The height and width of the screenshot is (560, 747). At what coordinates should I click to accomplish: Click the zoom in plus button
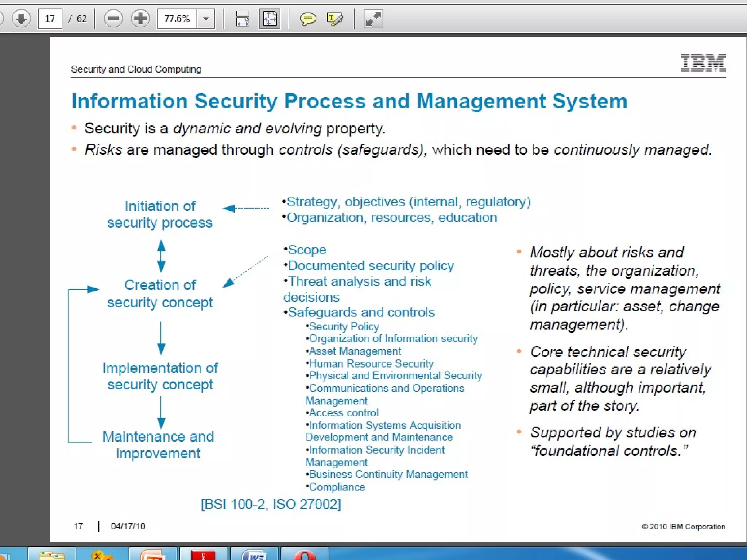[x=140, y=19]
